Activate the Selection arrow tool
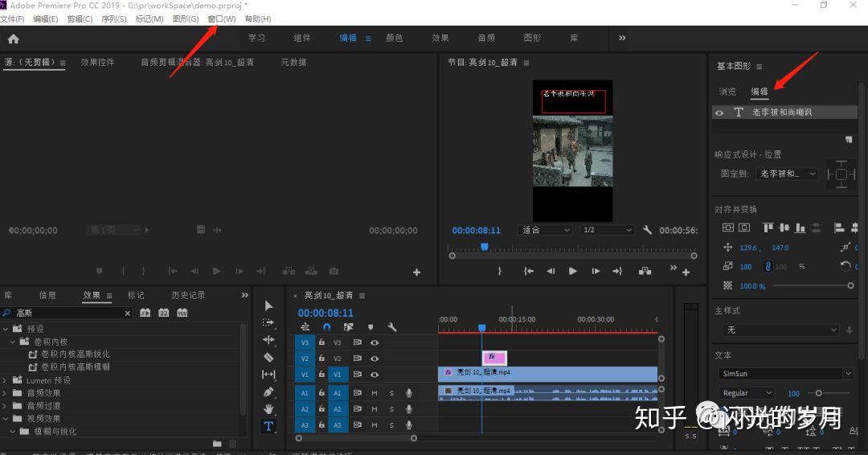 [268, 305]
